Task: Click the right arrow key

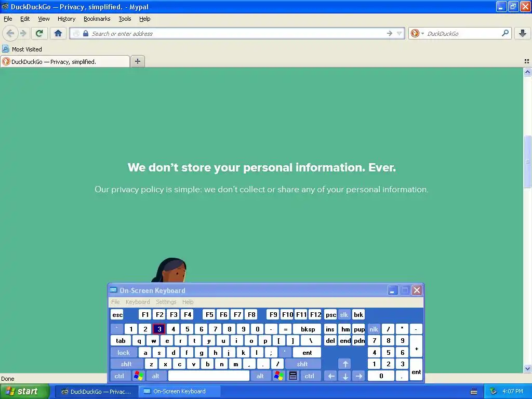Action: click(x=359, y=376)
